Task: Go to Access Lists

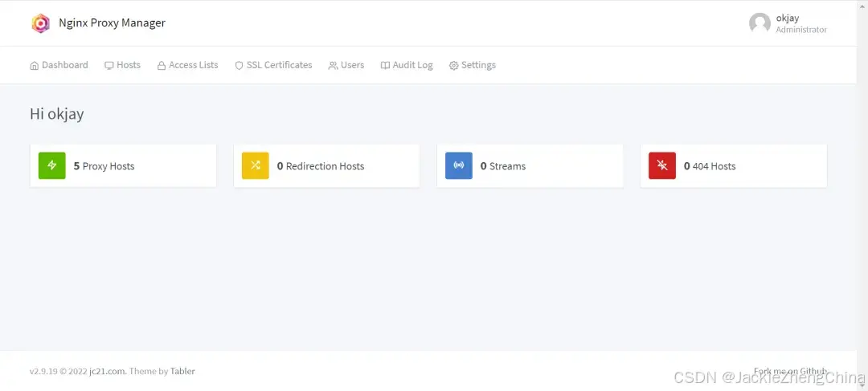Action: (187, 65)
